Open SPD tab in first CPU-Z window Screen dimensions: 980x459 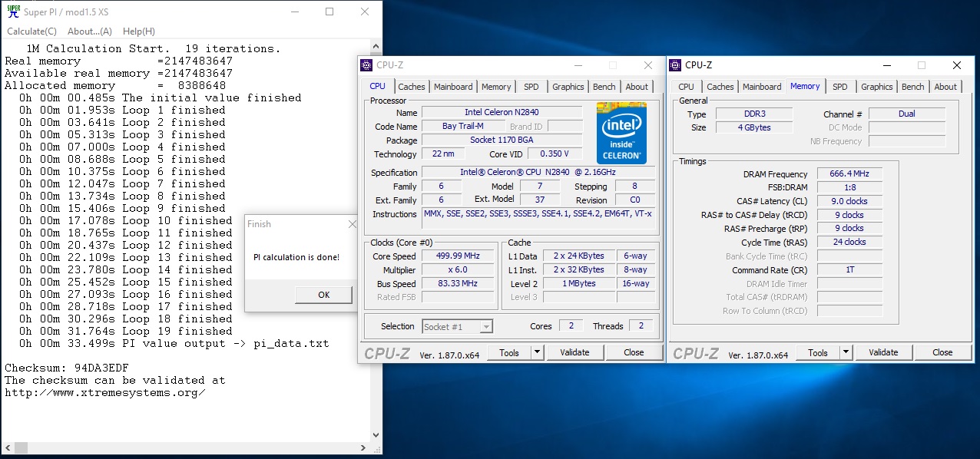(x=531, y=87)
